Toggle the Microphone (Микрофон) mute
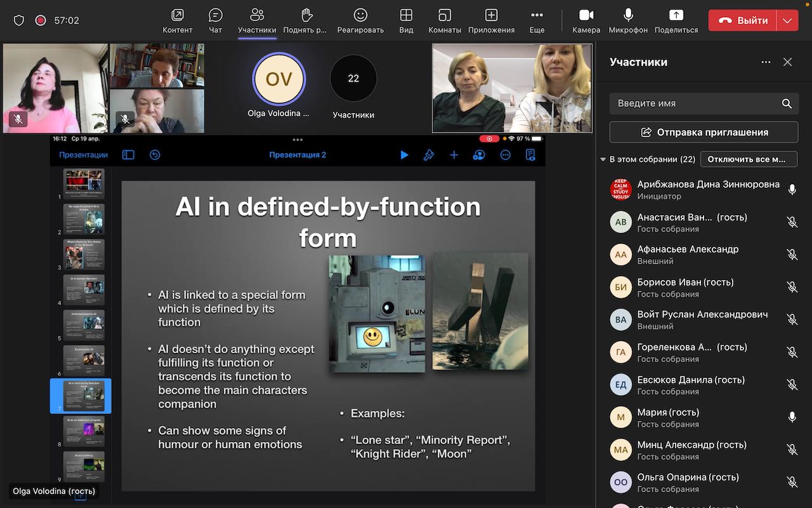The width and height of the screenshot is (812, 508). pos(628,15)
